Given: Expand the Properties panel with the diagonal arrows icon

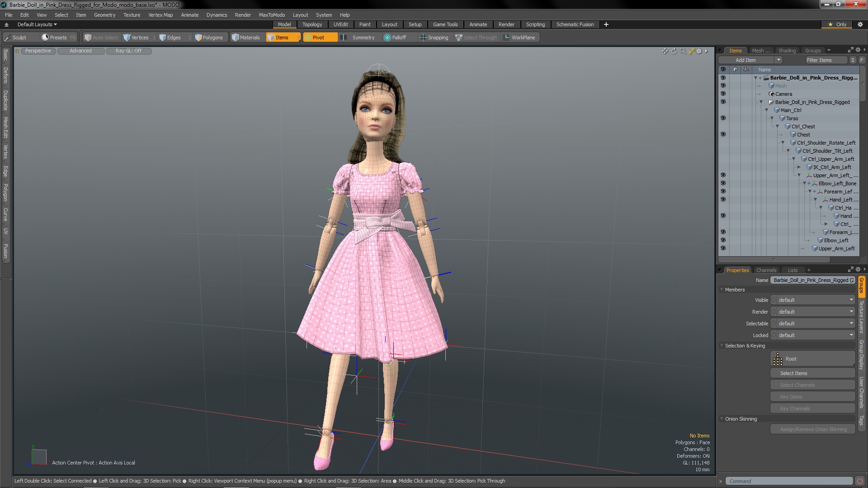Looking at the screenshot, I should [x=850, y=270].
